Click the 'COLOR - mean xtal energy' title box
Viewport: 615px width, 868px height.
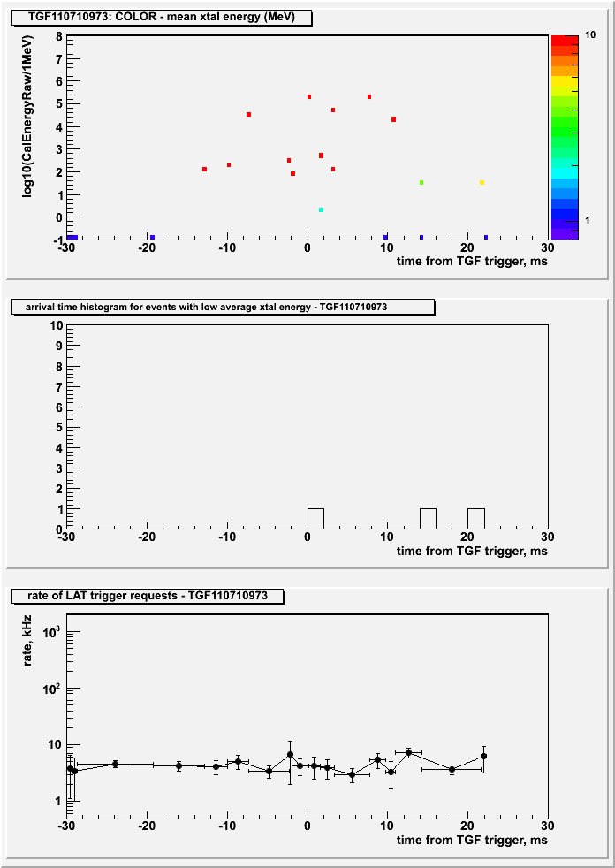pos(162,18)
